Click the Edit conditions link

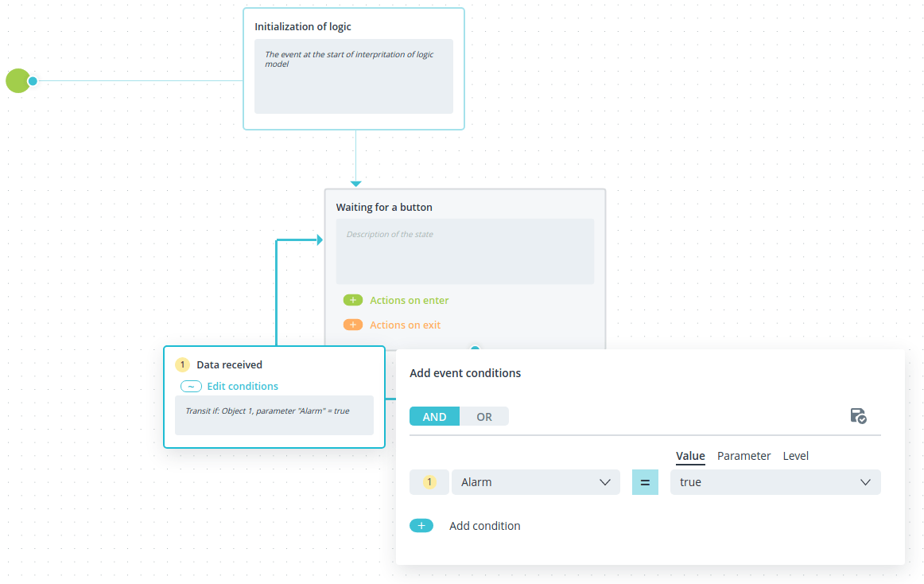(243, 387)
